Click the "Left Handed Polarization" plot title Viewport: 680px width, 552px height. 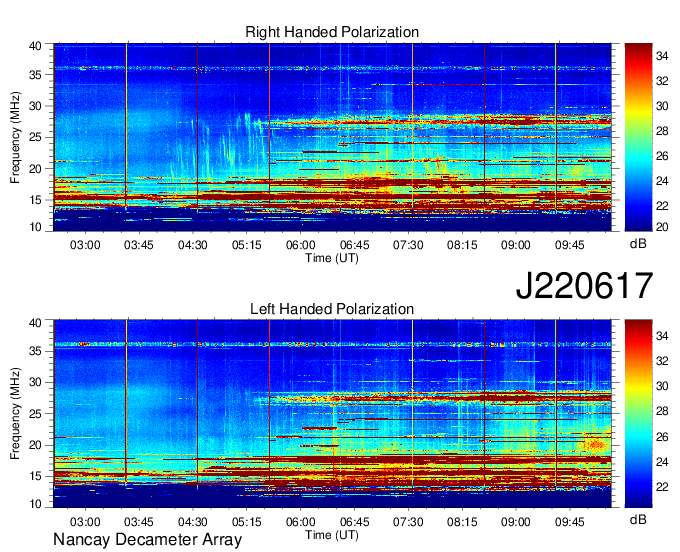[332, 309]
